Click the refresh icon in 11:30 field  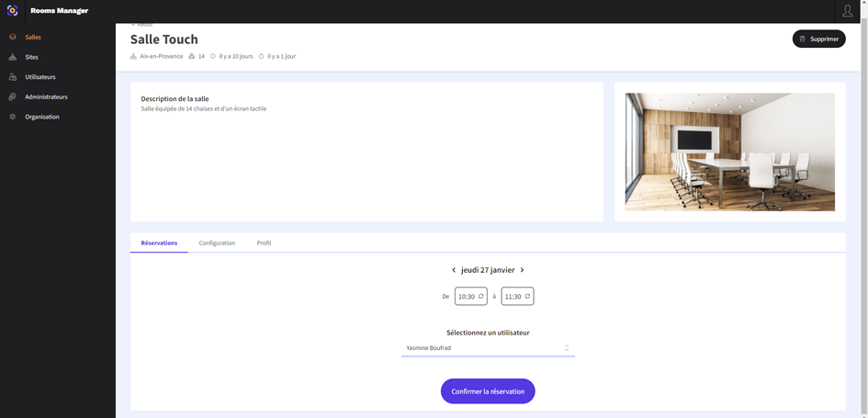(527, 297)
